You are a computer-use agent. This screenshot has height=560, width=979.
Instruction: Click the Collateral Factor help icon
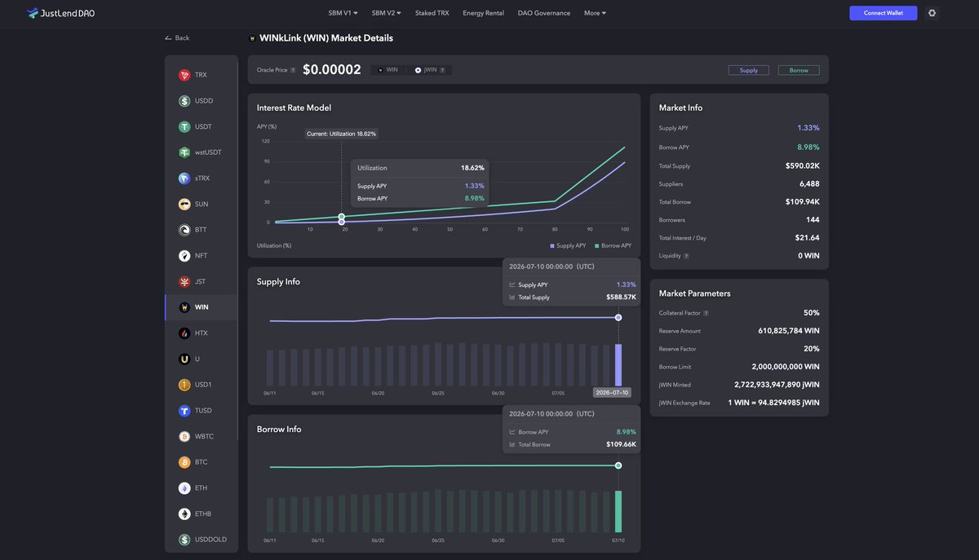(706, 313)
